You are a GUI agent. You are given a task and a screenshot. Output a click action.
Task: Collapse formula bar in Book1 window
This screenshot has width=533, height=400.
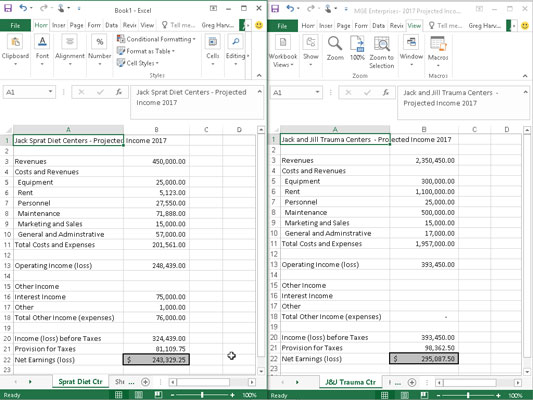click(260, 91)
